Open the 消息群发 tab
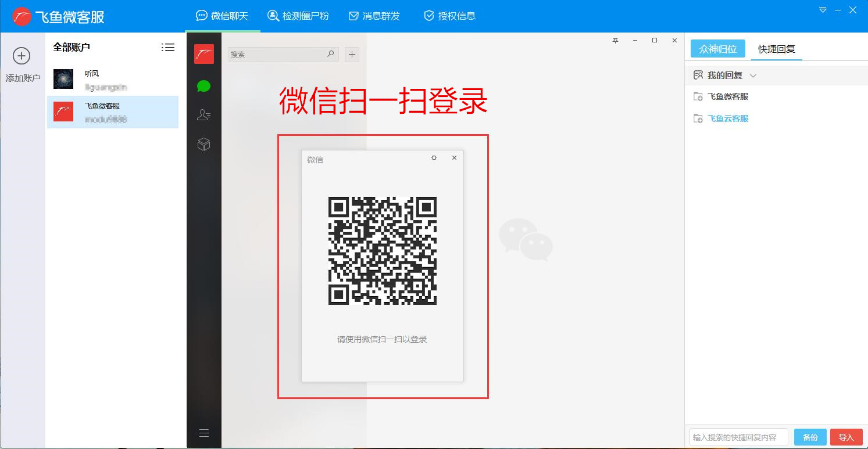868x449 pixels. pyautogui.click(x=374, y=16)
